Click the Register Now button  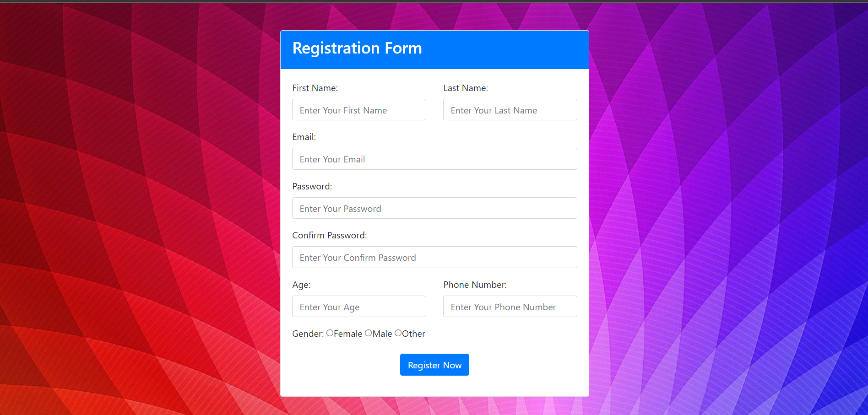click(x=434, y=365)
